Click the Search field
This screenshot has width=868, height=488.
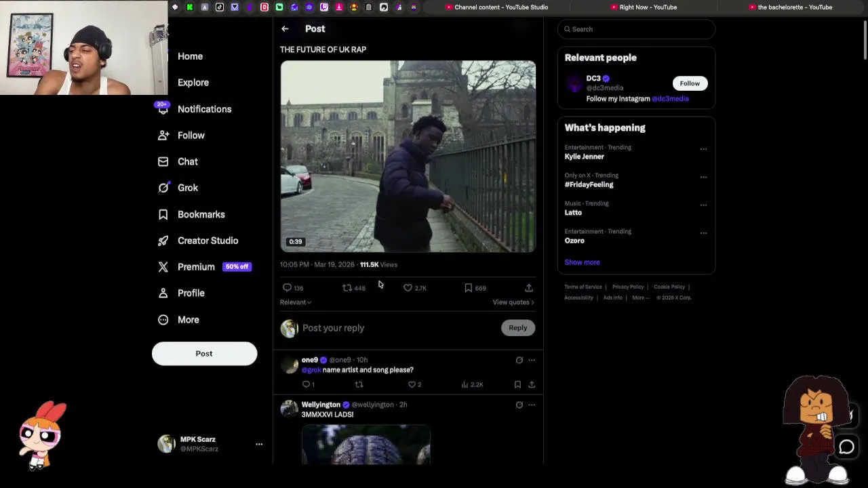point(636,29)
